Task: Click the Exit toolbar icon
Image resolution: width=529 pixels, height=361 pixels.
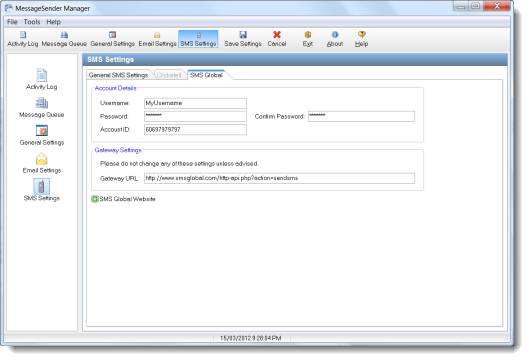Action: pos(308,35)
